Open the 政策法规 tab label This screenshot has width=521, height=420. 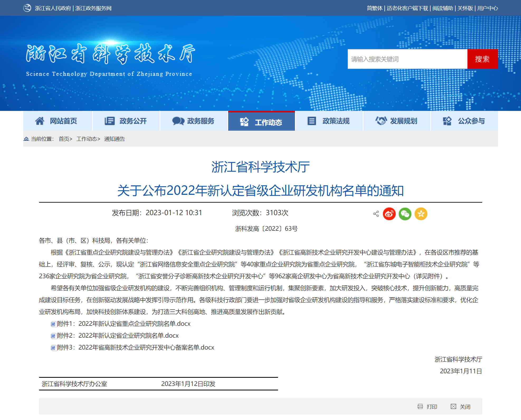click(336, 121)
